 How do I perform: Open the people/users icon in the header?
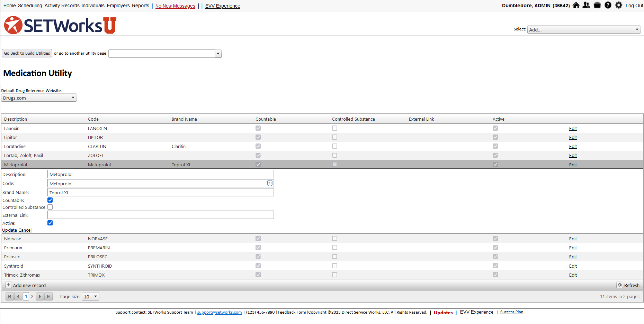(586, 5)
